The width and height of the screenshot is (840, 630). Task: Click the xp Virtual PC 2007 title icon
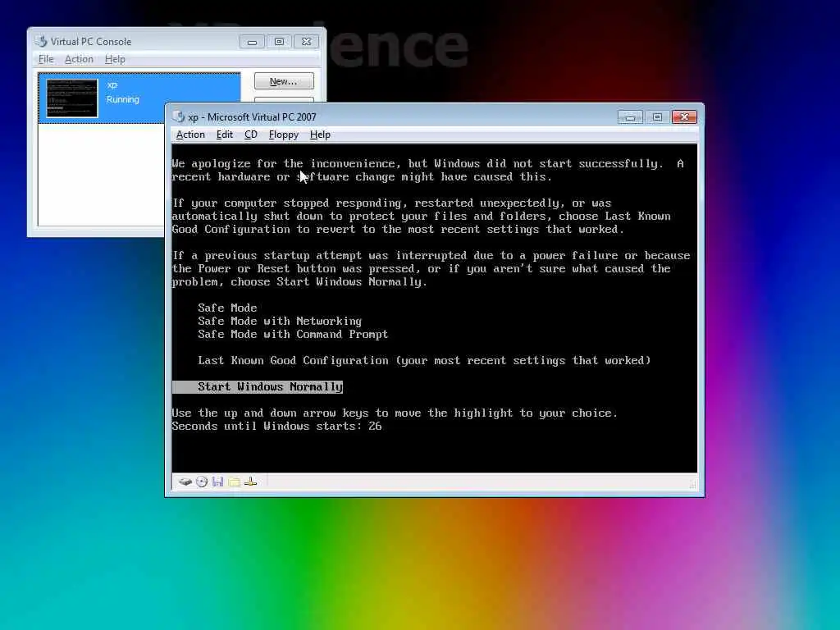coord(178,116)
